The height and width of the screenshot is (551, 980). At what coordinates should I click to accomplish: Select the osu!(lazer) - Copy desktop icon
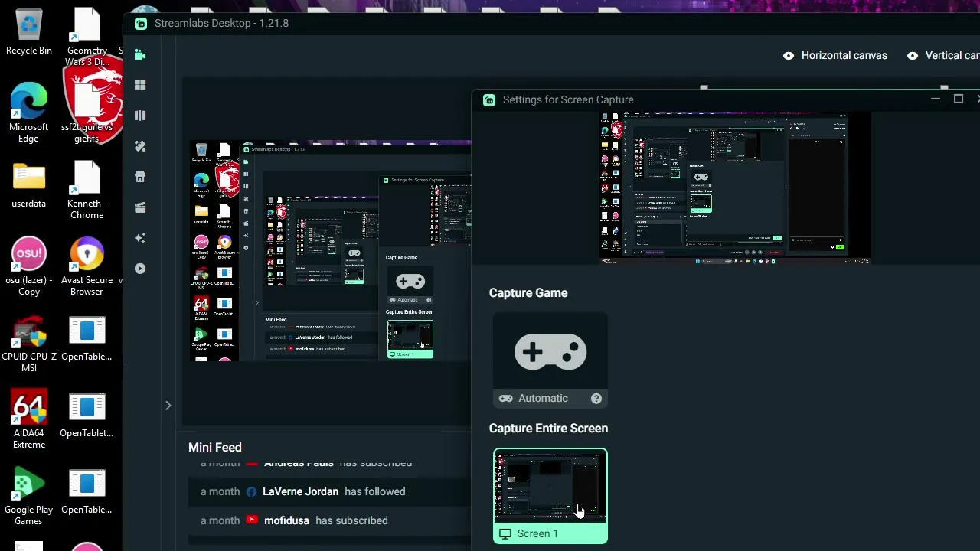pyautogui.click(x=29, y=266)
